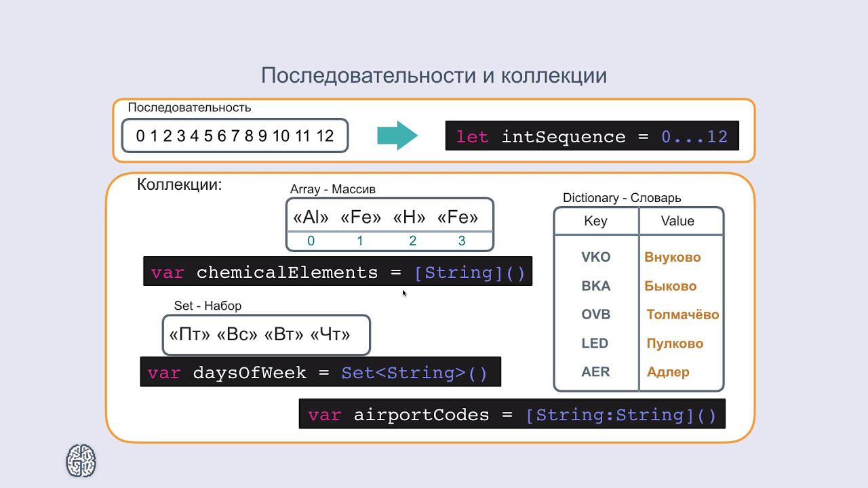This screenshot has height=488, width=868.
Task: Click the 'var airportCodes = [String:String]()' code
Action: tap(512, 414)
